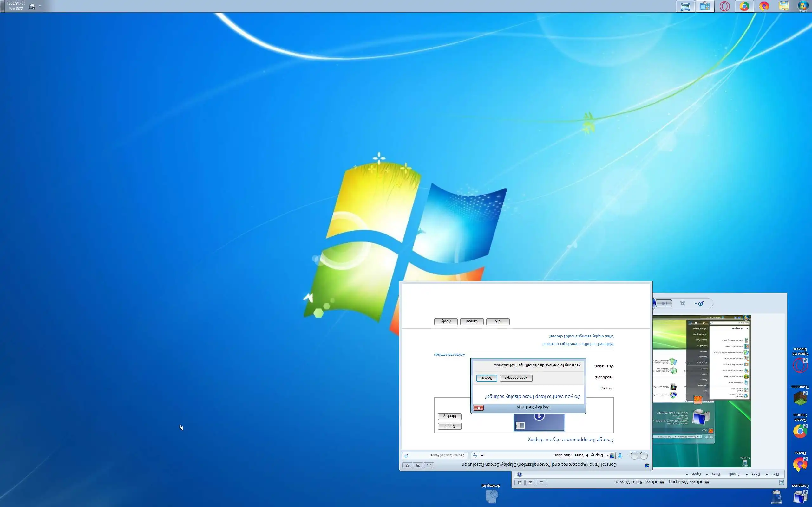Select the Recycle Bin desktop icon

click(776, 497)
